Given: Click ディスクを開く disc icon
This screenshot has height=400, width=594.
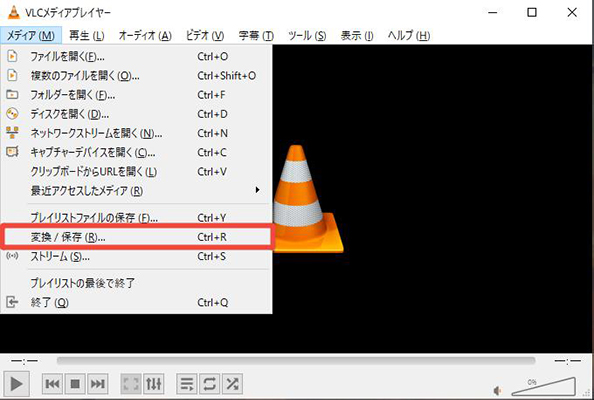Looking at the screenshot, I should [x=12, y=113].
